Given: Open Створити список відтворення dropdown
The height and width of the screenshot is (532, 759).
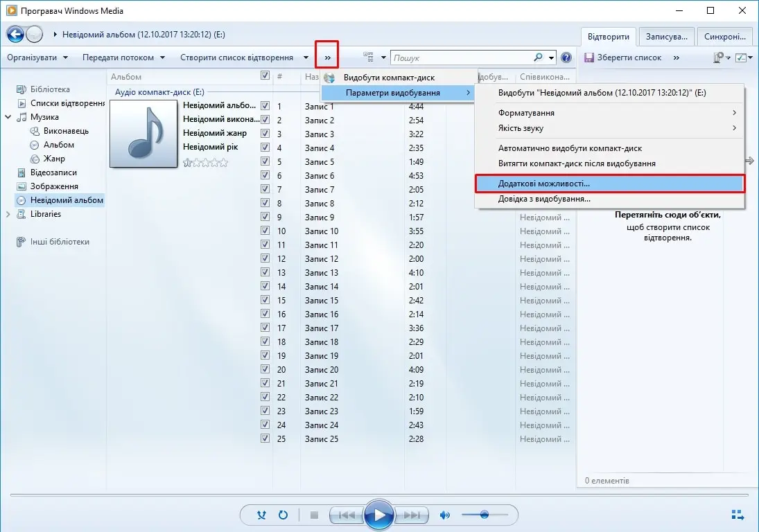Looking at the screenshot, I should coord(245,57).
